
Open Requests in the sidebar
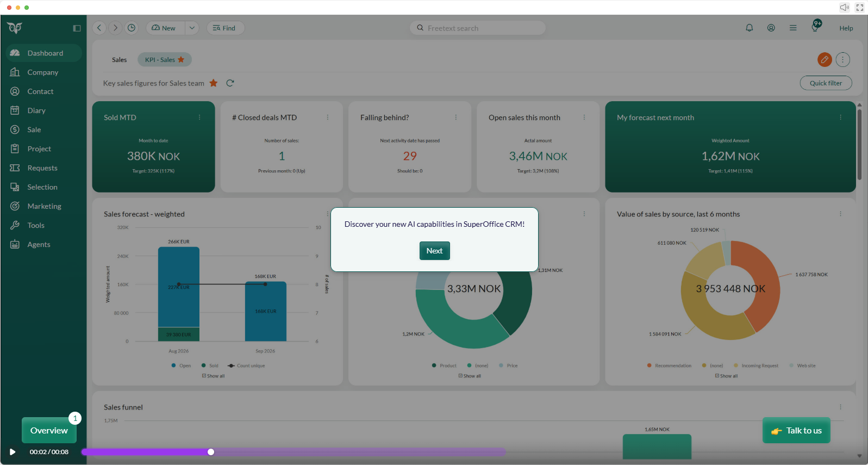[x=43, y=168]
